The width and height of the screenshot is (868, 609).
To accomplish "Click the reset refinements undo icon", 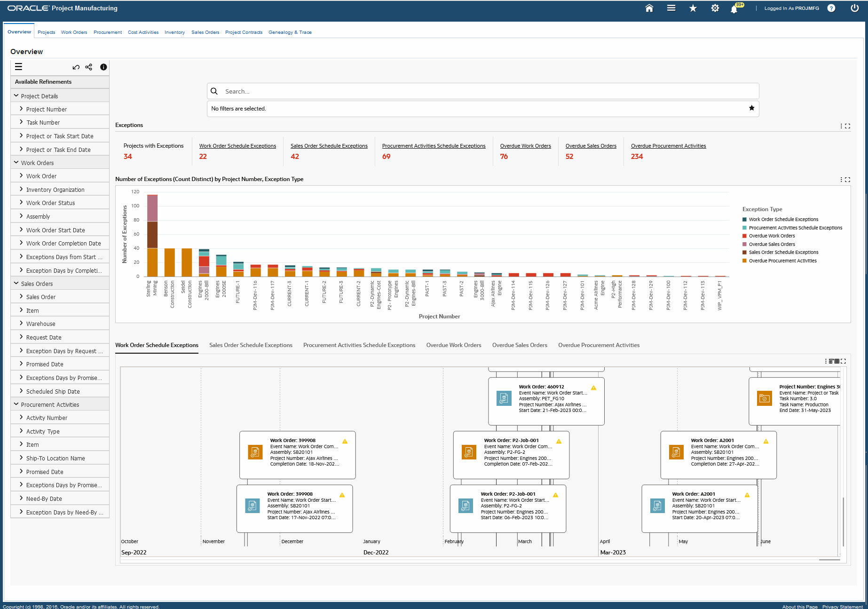I will coord(76,67).
